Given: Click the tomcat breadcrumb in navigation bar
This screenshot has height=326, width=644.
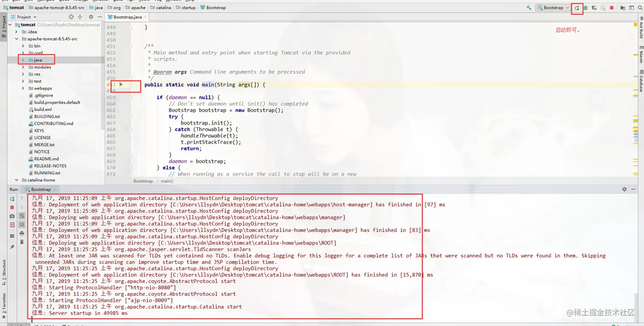Looking at the screenshot, I should (14, 8).
